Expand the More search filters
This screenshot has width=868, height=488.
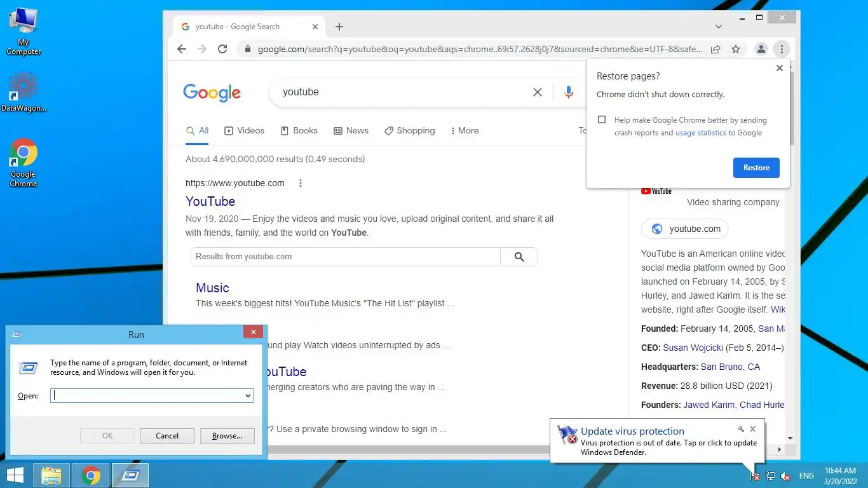[x=465, y=131]
